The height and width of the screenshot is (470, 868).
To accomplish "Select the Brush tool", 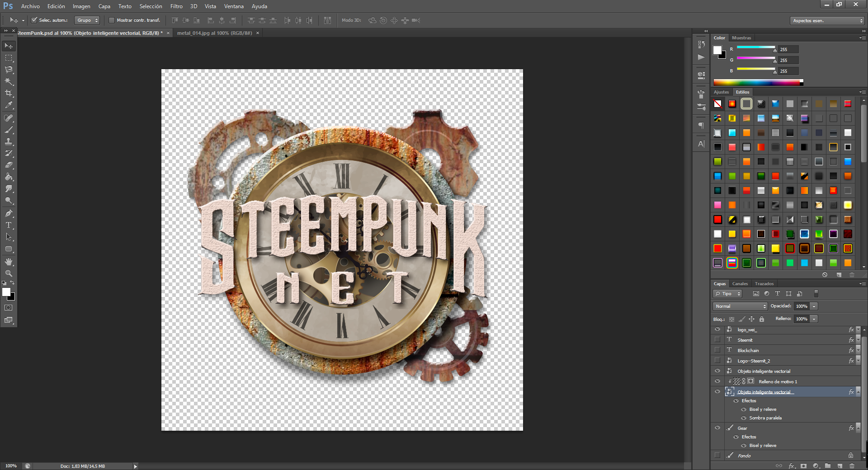I will [x=9, y=130].
